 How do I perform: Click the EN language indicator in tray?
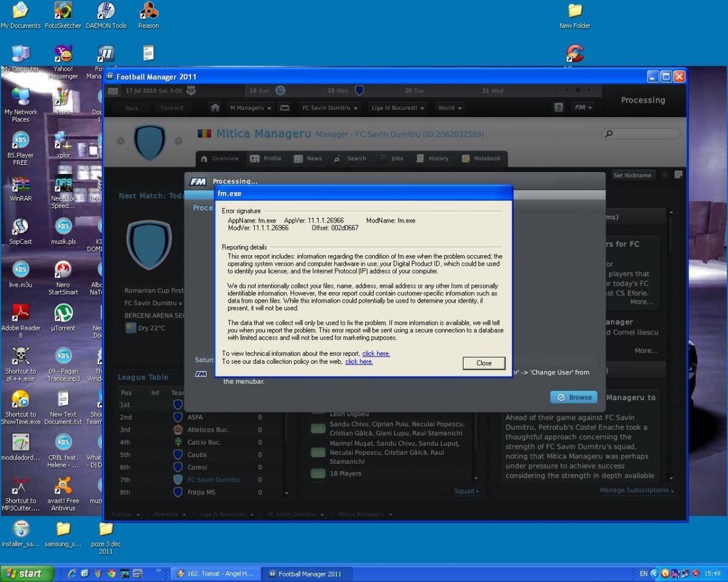pyautogui.click(x=644, y=574)
